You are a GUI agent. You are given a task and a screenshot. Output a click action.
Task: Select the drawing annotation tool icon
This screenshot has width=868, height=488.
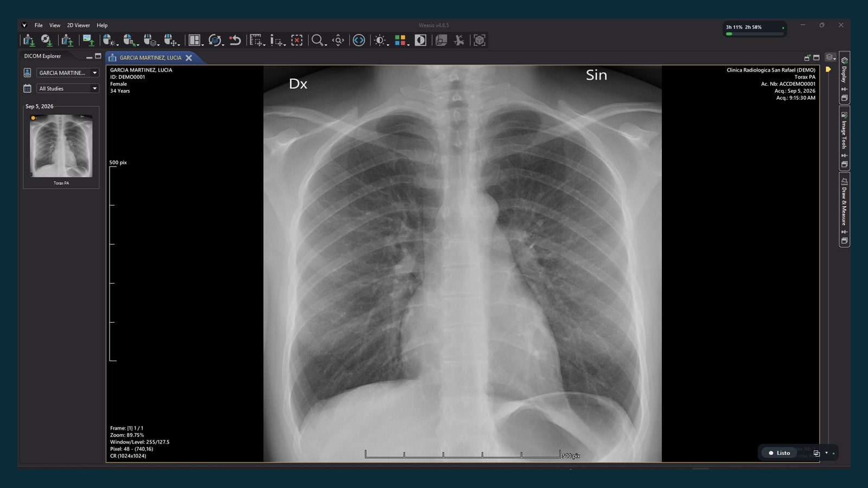click(278, 40)
